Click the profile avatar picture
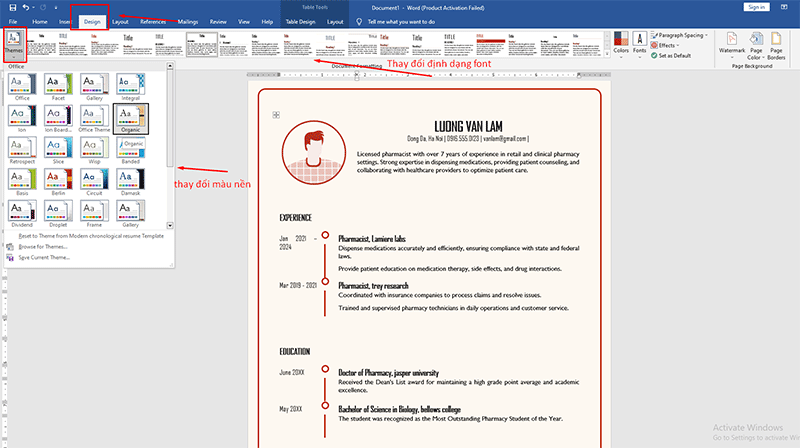800x448 pixels. pos(314,153)
